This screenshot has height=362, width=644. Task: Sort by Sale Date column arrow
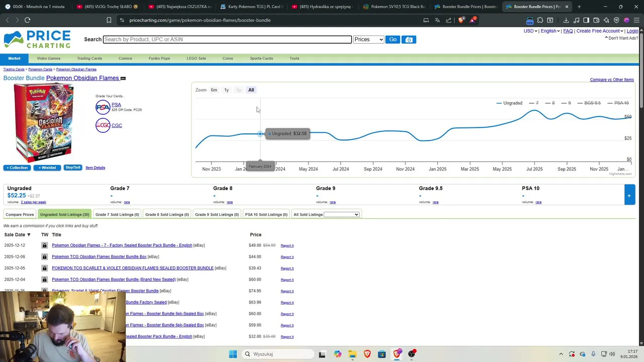click(29, 235)
